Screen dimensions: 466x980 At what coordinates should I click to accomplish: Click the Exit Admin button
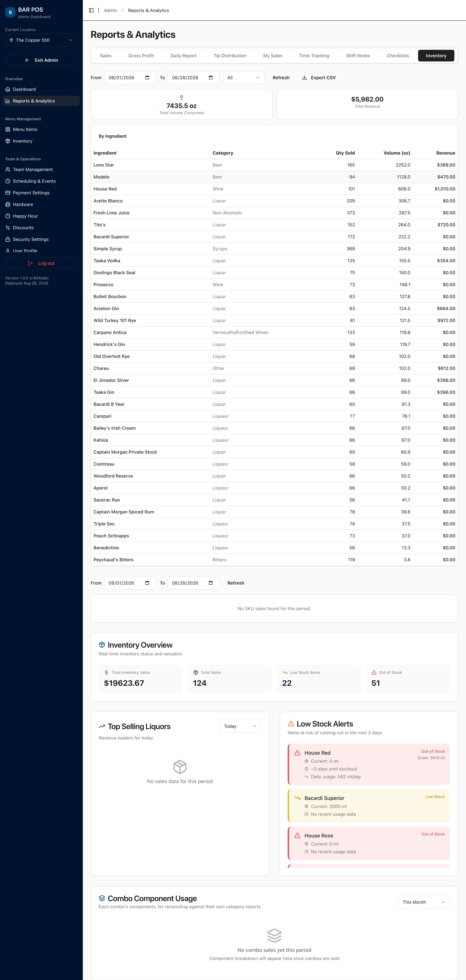[41, 60]
